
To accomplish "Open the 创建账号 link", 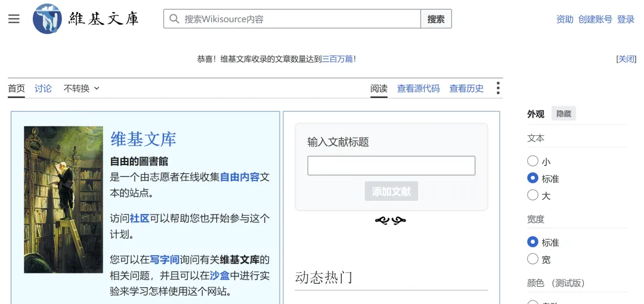I will click(x=595, y=19).
